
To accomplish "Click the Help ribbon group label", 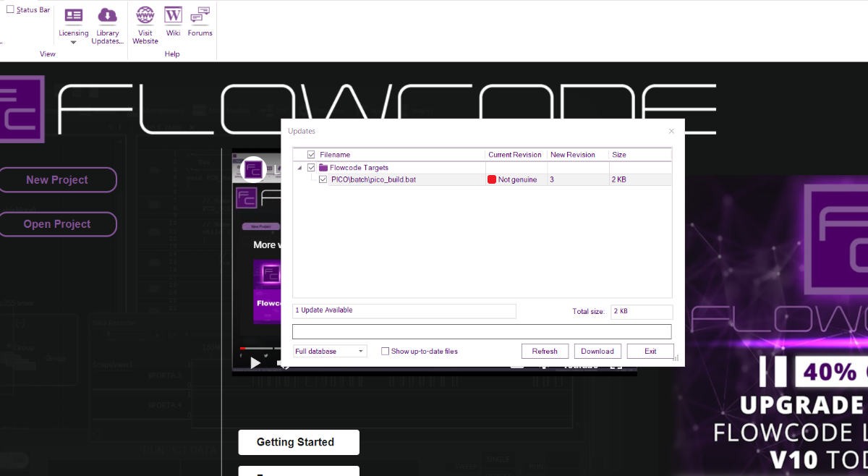I will tap(172, 54).
